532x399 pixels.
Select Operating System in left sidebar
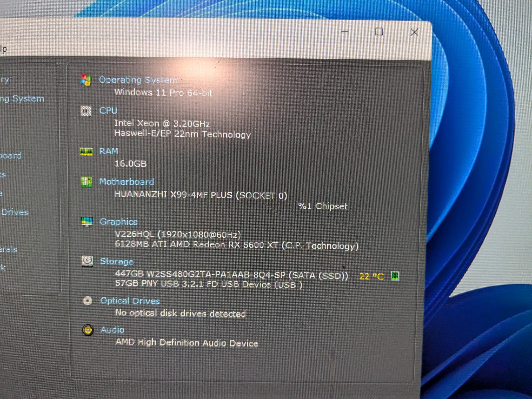(22, 99)
